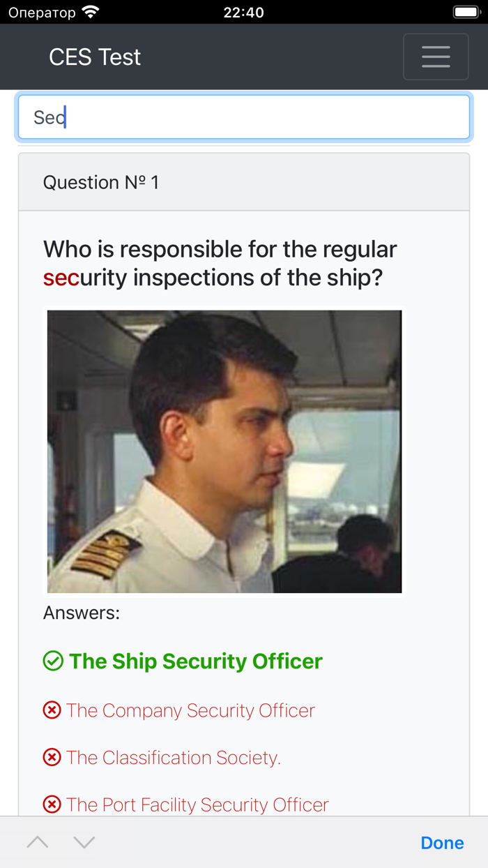488x868 pixels.
Task: Click red cross beside "The Port Facility Security Officer"
Action: click(52, 804)
